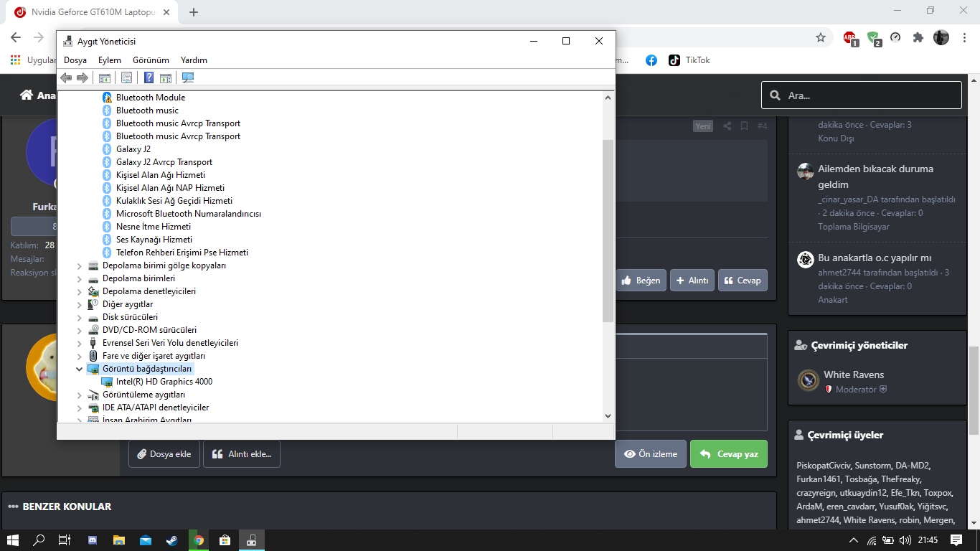Click the share icon on post #4
The width and height of the screenshot is (980, 551).
point(727,126)
